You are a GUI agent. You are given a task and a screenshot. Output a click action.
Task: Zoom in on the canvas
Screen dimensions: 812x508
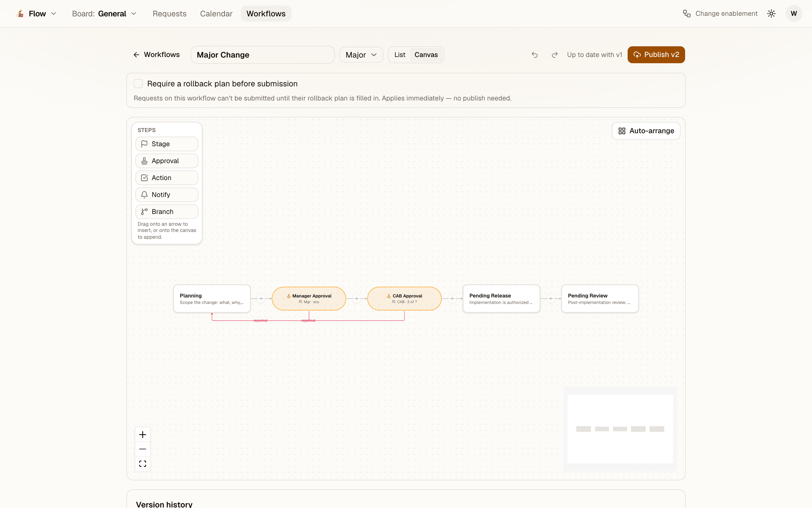click(x=143, y=434)
